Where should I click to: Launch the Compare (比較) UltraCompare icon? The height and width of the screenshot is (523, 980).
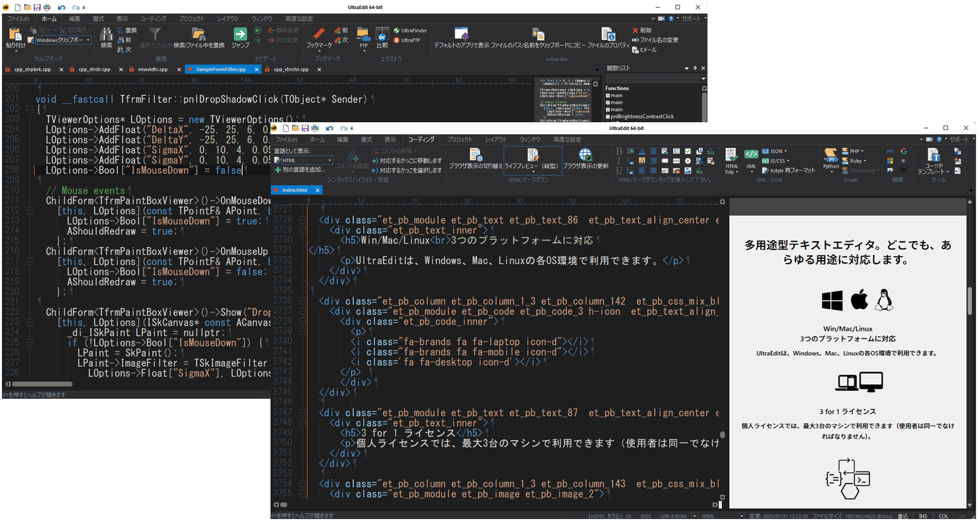coord(382,34)
